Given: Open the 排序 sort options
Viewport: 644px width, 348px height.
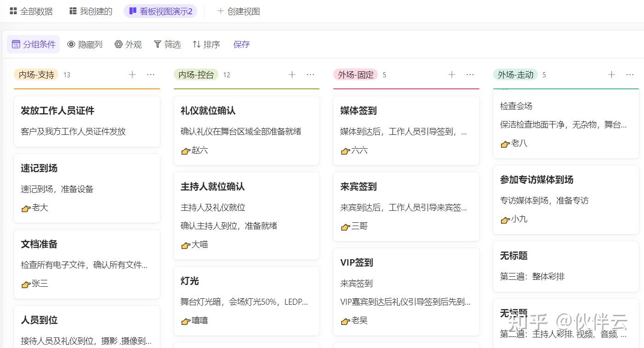Looking at the screenshot, I should click(x=206, y=44).
